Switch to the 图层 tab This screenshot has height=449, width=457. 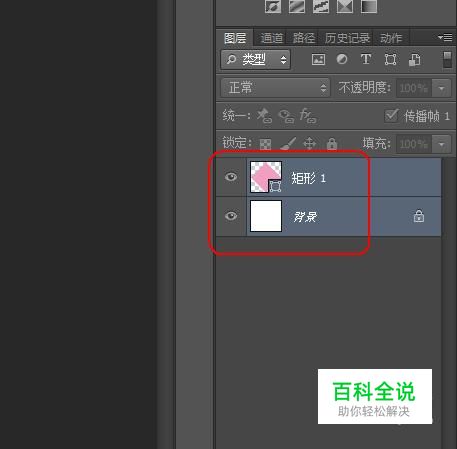pos(235,38)
